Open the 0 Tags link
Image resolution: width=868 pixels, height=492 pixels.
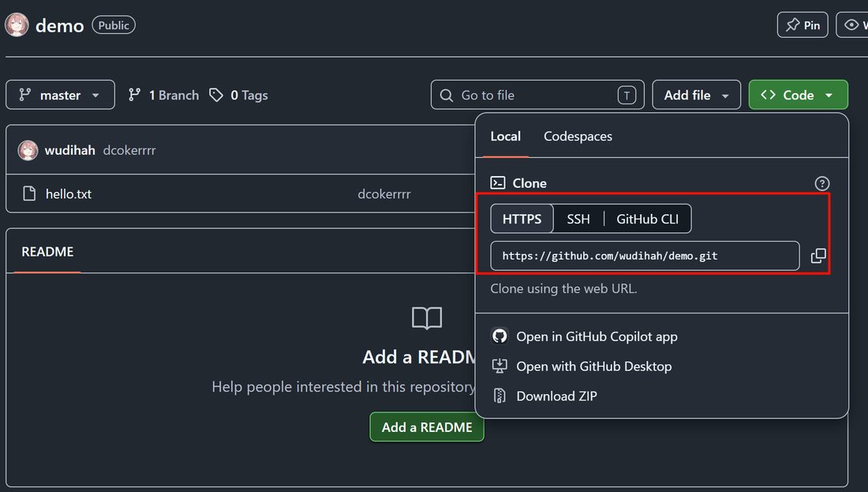click(x=238, y=96)
